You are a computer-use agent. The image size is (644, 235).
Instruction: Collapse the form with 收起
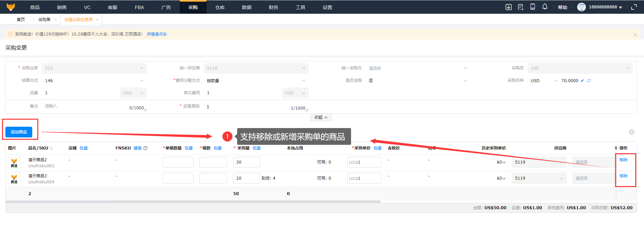pos(321,117)
